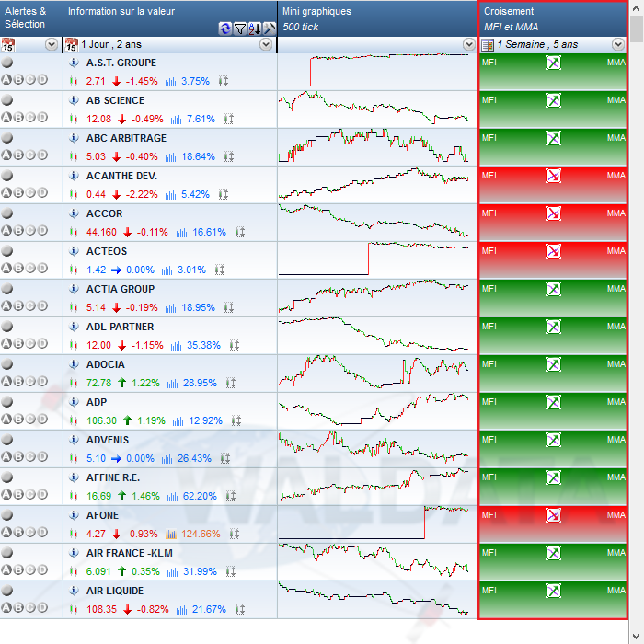Click ADP change 1.19%
Screen dimensions: 644x644
pyautogui.click(x=151, y=421)
